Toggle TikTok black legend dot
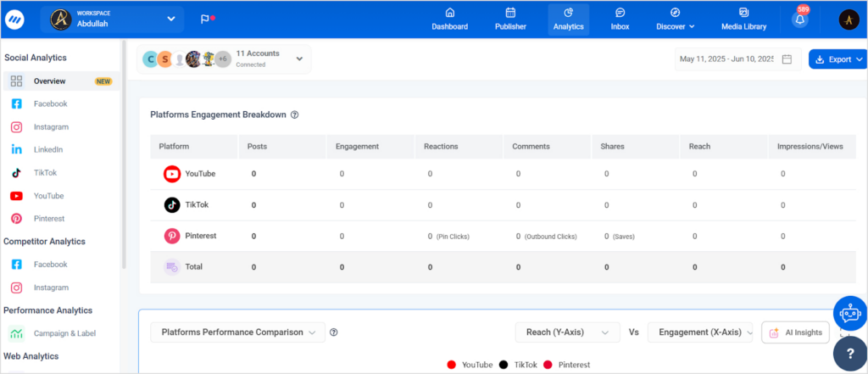 (504, 365)
